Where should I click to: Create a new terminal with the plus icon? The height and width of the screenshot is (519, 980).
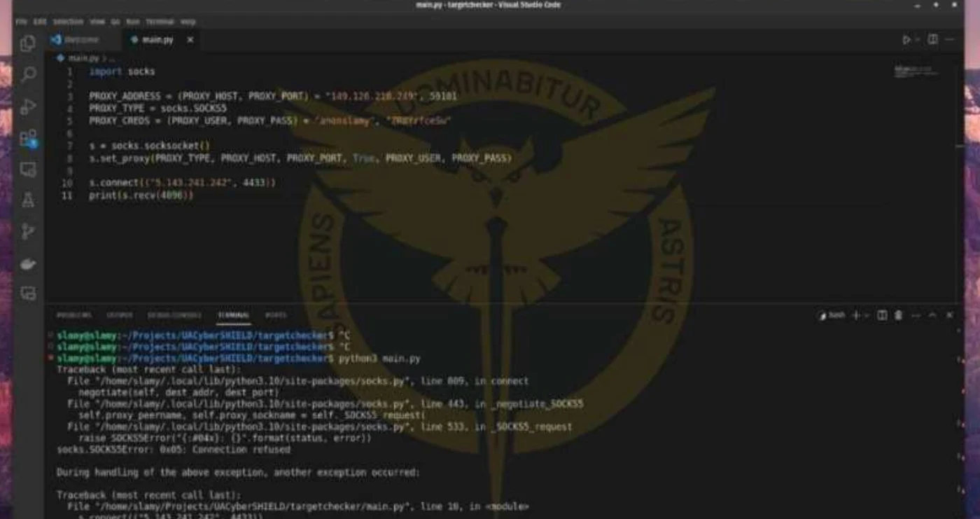(x=855, y=316)
